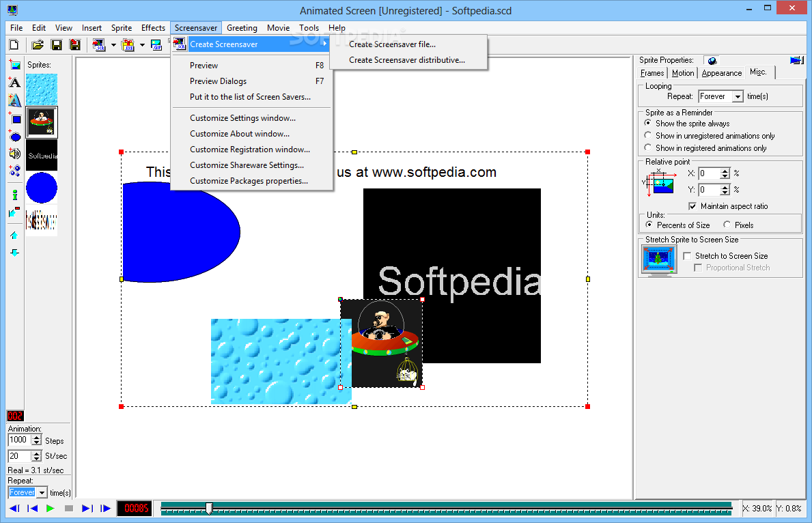Viewport: 812px width, 523px height.
Task: Click the green info 'i' icon
Action: tap(14, 195)
